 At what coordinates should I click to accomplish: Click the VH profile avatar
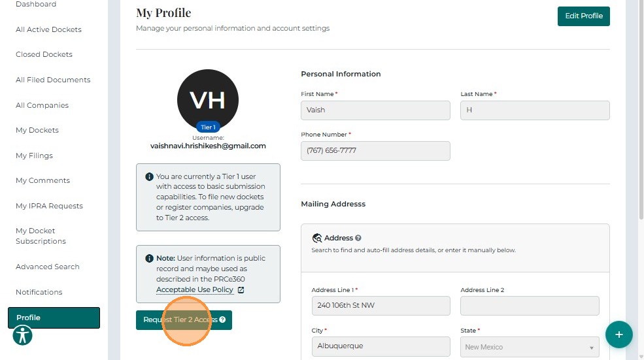(x=208, y=99)
